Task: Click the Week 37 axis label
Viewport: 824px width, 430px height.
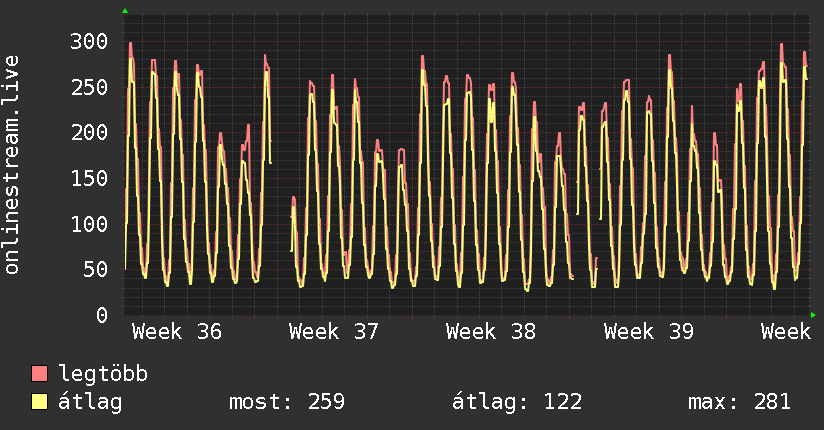Action: pos(334,332)
